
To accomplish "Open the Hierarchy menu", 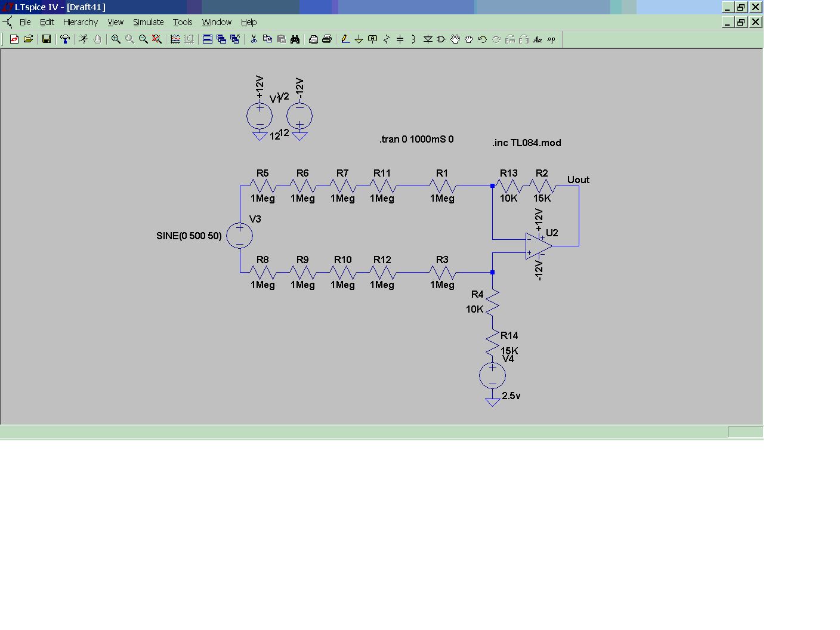I will (80, 22).
